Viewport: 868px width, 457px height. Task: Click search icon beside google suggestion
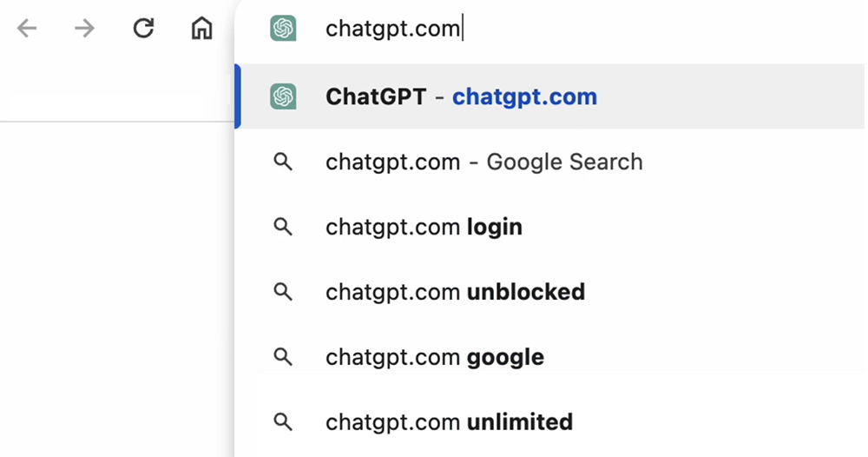pyautogui.click(x=283, y=357)
